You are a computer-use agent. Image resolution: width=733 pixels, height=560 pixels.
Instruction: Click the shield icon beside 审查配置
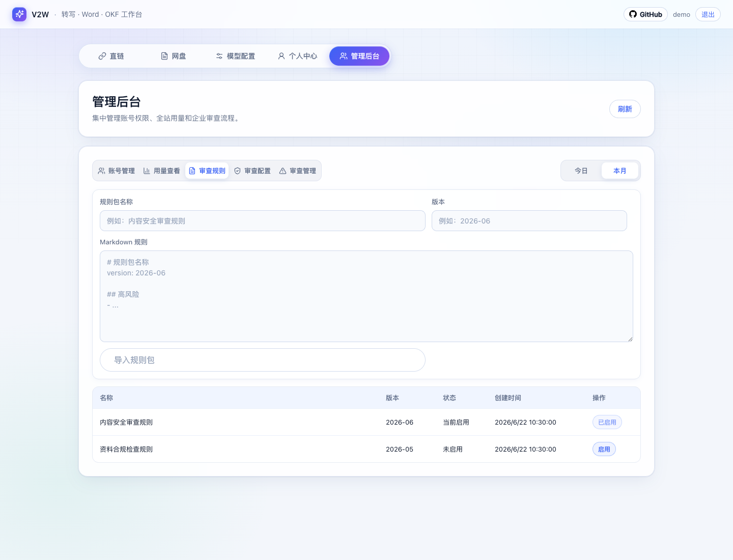pyautogui.click(x=237, y=171)
